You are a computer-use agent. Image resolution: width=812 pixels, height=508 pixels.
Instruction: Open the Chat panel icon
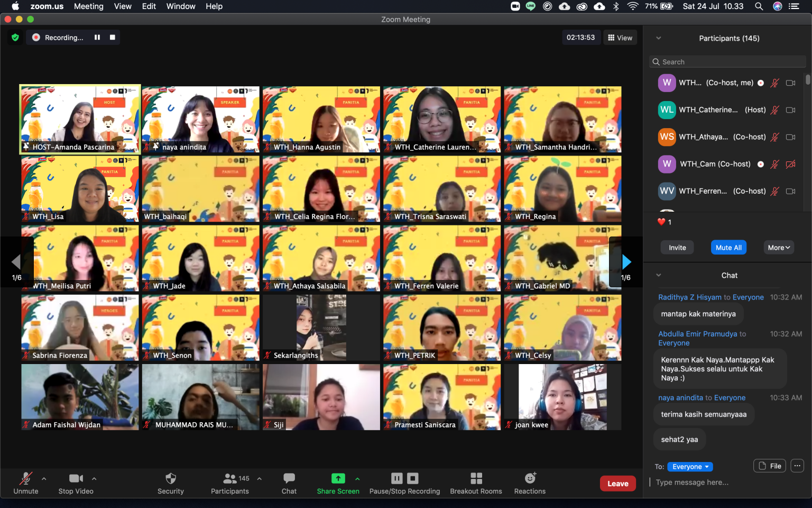289,479
